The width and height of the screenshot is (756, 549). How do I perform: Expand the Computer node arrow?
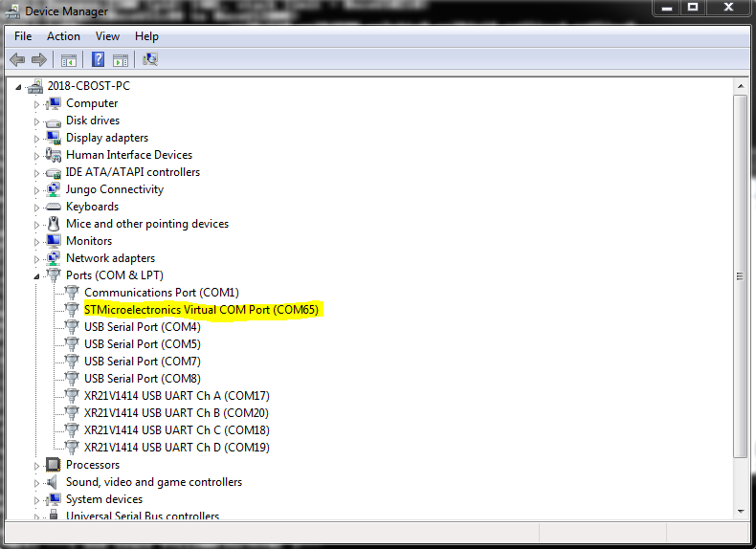point(36,104)
